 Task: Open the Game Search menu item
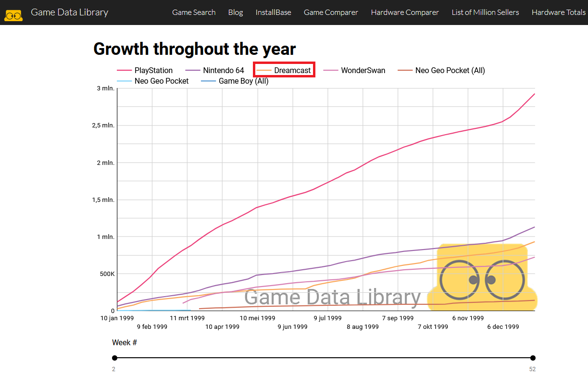coord(194,13)
